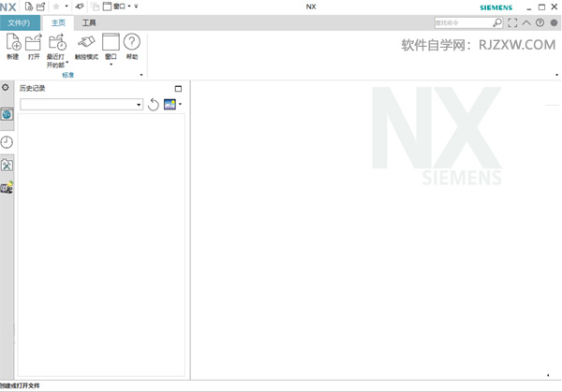This screenshot has height=392, width=562.
Task: Open the Roles sidebar tab icon
Action: click(x=7, y=188)
